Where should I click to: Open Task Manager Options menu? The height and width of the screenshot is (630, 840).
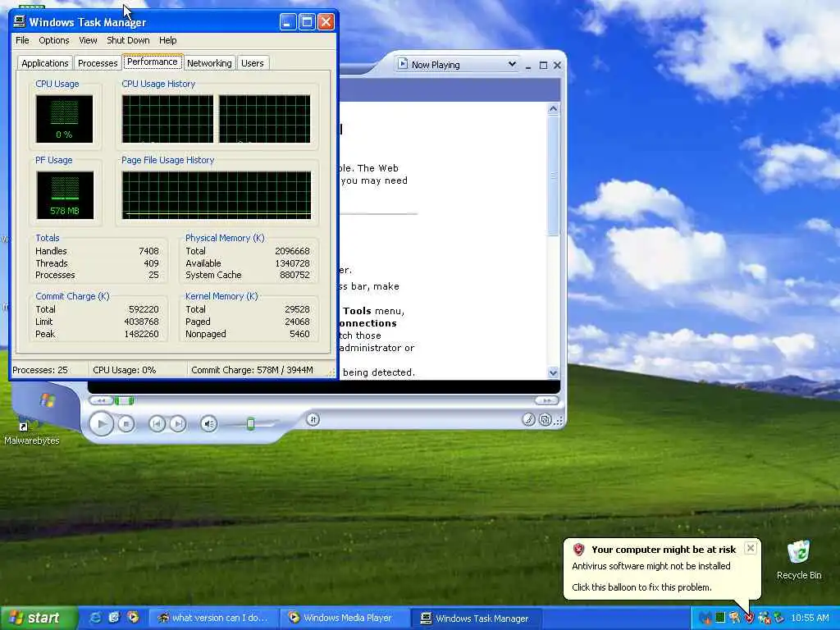[53, 40]
